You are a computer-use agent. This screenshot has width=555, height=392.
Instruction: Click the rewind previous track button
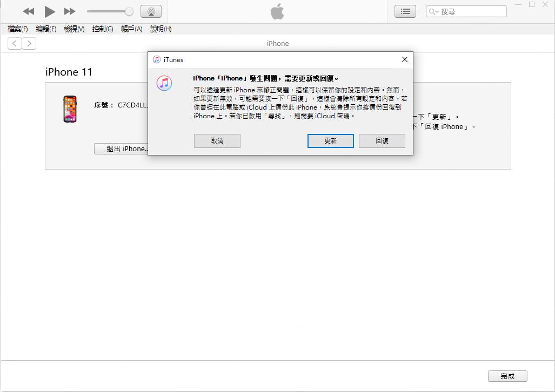[x=28, y=11]
